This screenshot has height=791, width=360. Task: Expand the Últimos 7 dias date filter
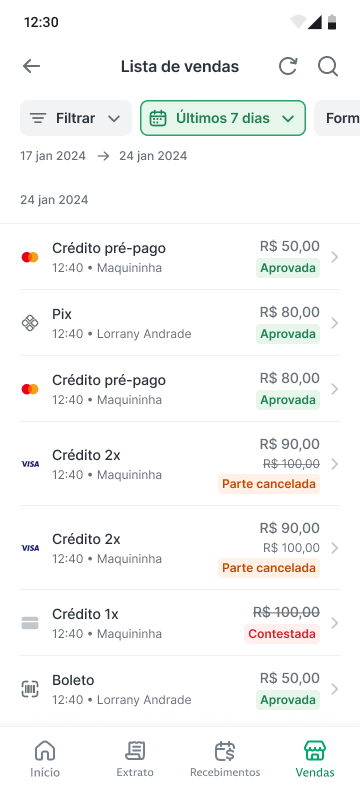[x=223, y=118]
